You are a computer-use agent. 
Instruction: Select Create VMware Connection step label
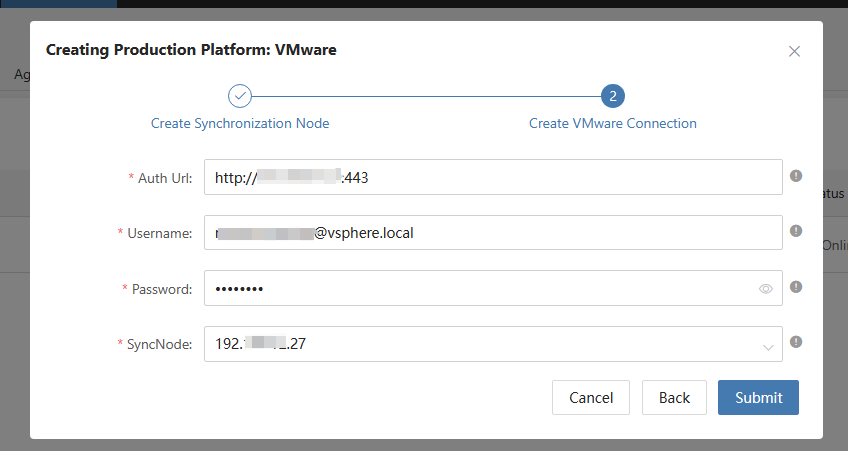click(x=613, y=124)
